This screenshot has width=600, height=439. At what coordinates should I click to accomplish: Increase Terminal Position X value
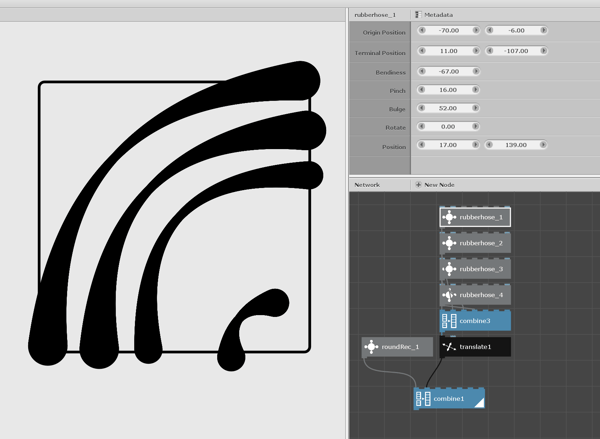tap(476, 51)
